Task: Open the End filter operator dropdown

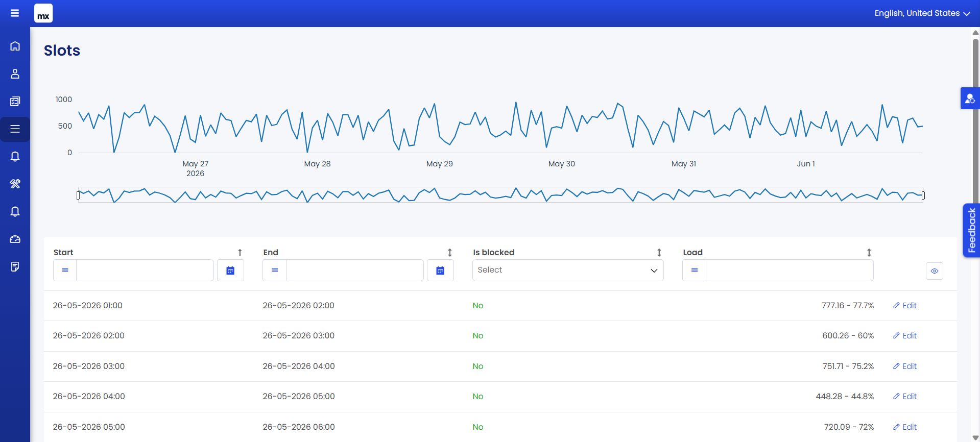Action: pyautogui.click(x=275, y=271)
